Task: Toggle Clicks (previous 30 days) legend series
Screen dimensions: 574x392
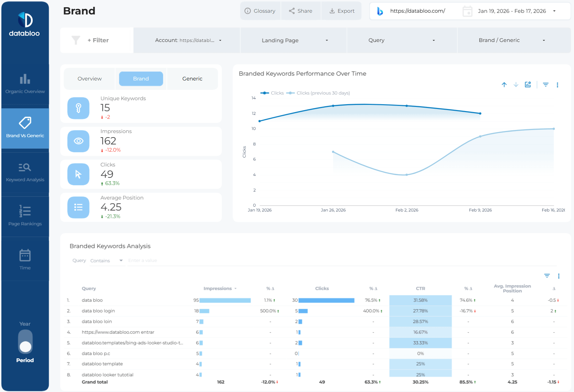Action: pos(319,93)
